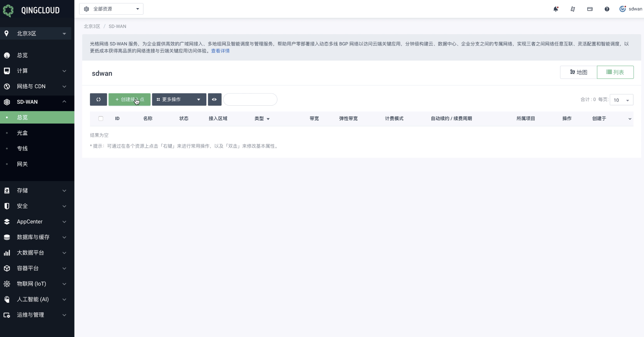Click the 存储 storage icon
This screenshot has width=644, height=337.
7,191
